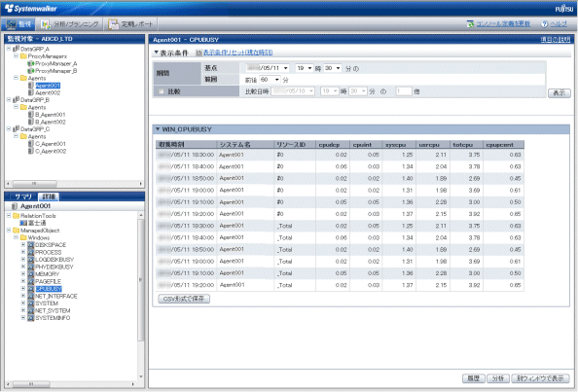Click the CSV形式で保存 button
The height and width of the screenshot is (392, 578).
[184, 299]
